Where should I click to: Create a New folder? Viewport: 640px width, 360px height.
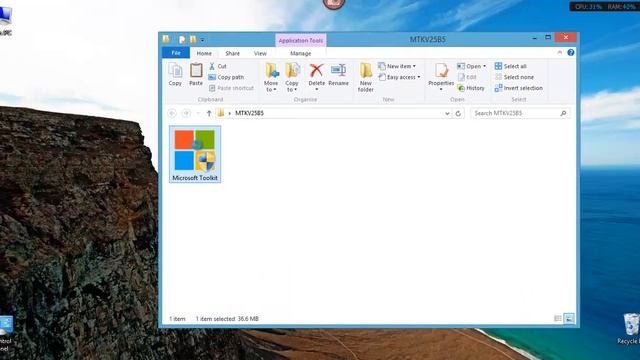[366, 78]
